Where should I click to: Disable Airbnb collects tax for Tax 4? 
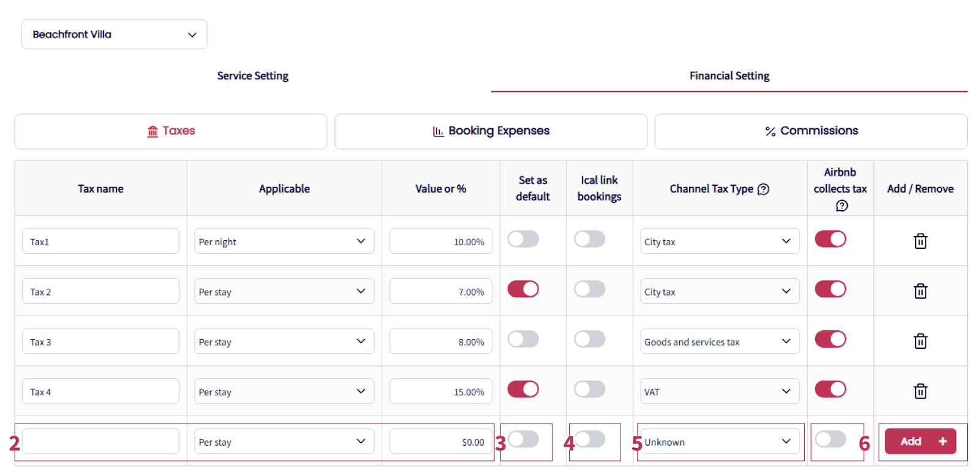coord(830,389)
